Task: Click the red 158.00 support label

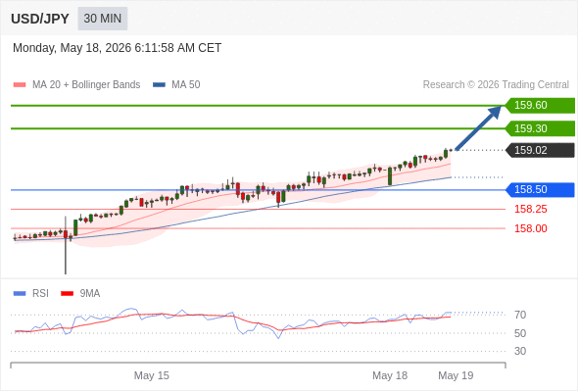Action: [x=530, y=228]
